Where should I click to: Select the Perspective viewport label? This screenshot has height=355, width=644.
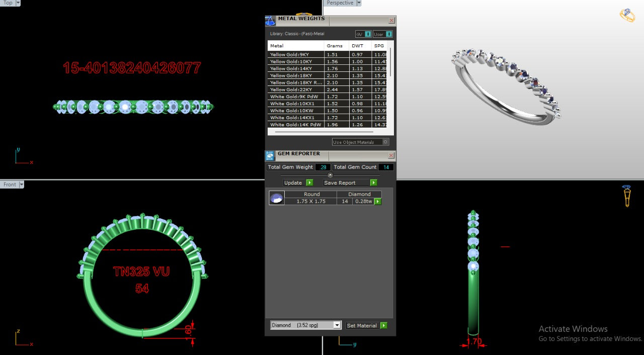[340, 3]
